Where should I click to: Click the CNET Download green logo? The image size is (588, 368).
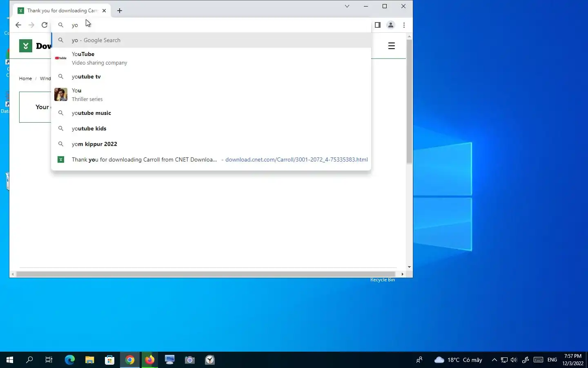point(26,46)
